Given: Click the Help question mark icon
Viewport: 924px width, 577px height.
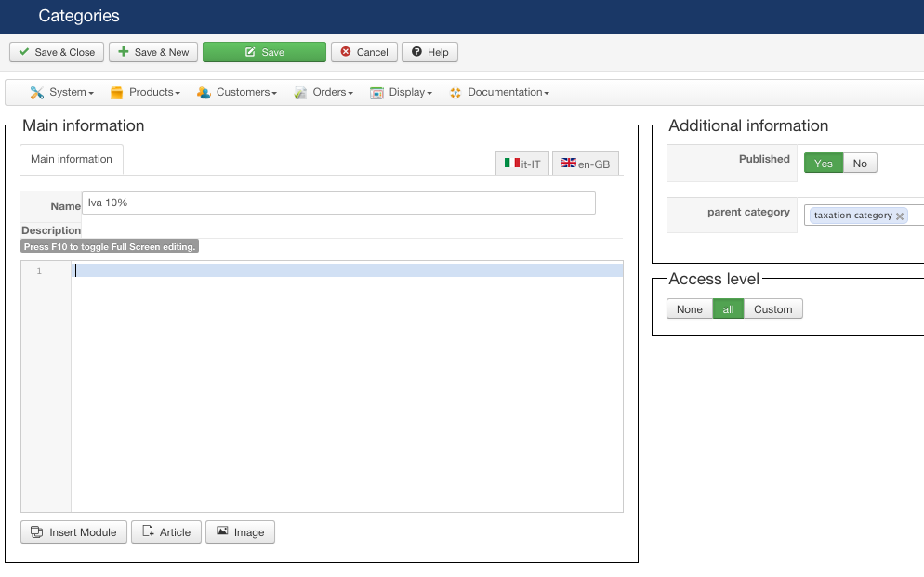Looking at the screenshot, I should 416,52.
